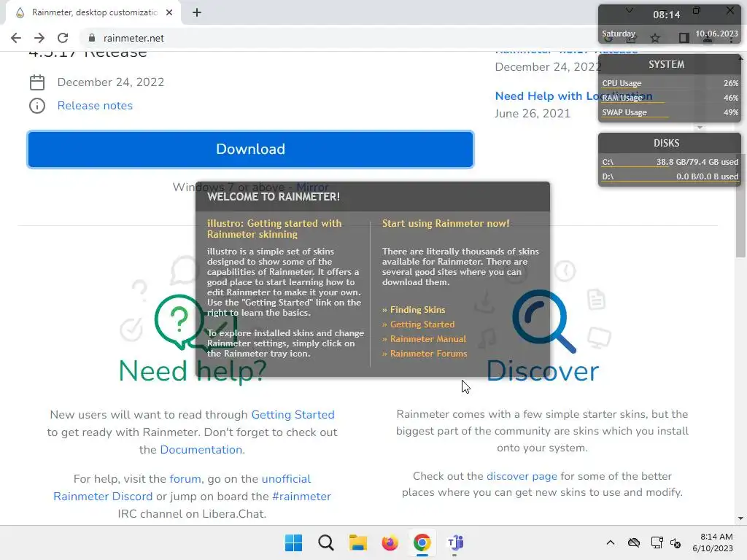Open File Explorer from the taskbar

coord(357,542)
